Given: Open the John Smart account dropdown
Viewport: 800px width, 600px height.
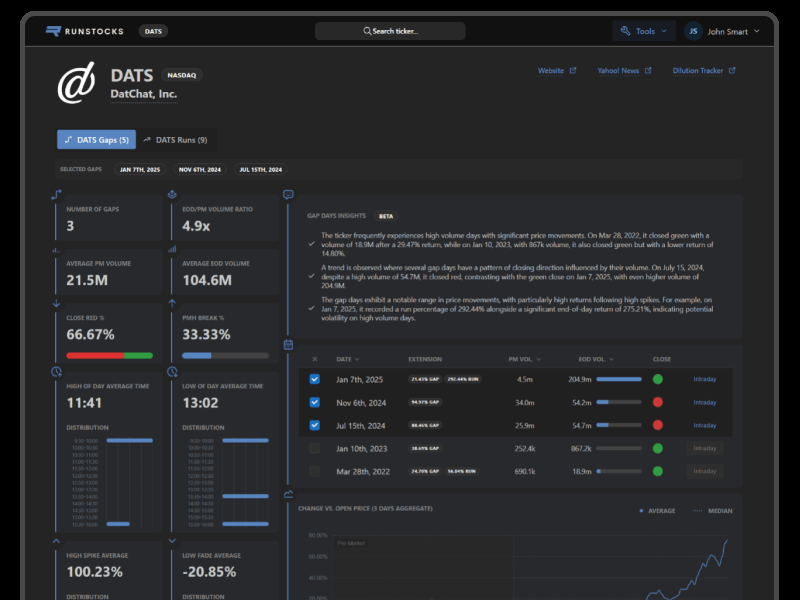Looking at the screenshot, I should point(722,31).
